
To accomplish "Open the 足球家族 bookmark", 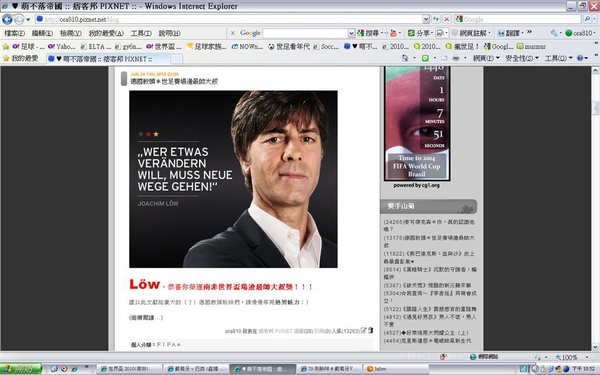I will (206, 46).
